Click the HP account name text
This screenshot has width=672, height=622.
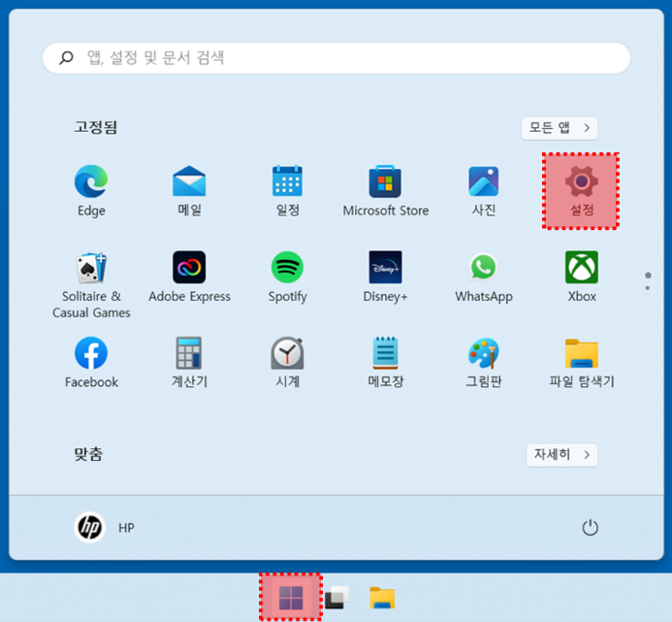pyautogui.click(x=126, y=528)
